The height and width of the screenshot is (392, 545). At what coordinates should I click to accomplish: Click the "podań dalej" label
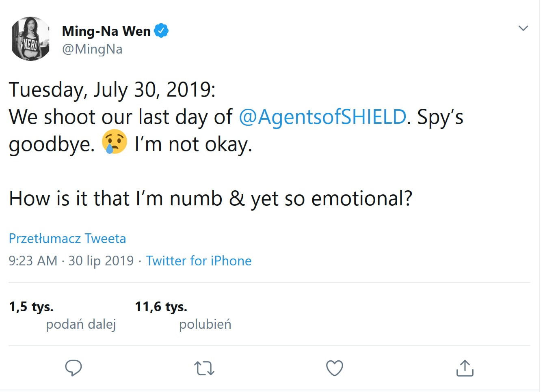coord(81,324)
